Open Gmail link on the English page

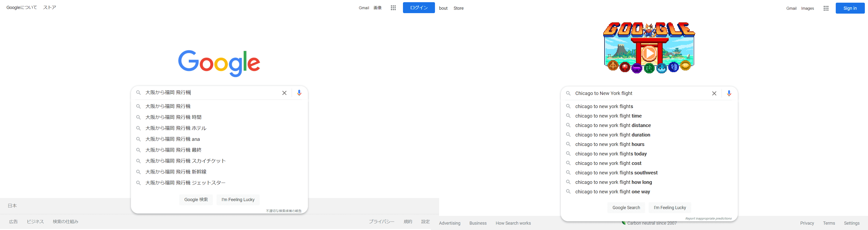point(791,8)
